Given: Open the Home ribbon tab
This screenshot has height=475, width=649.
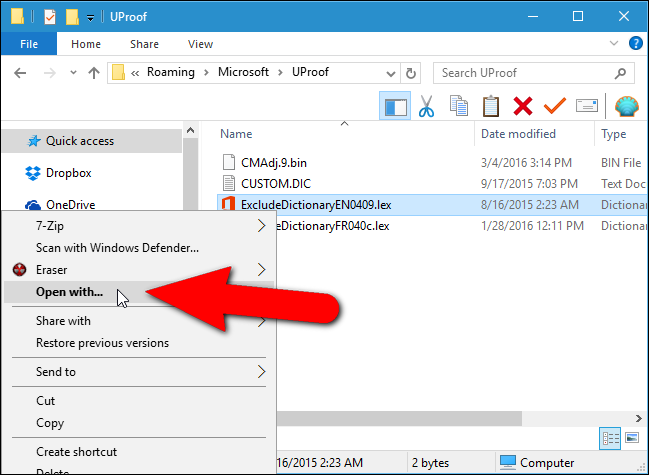Looking at the screenshot, I should [86, 44].
